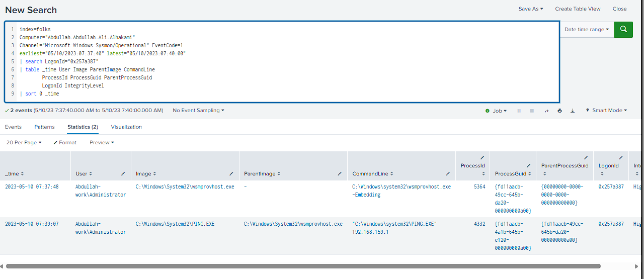Toggle sort on the ParentImage column
Screen dimensions: 644x279
[263, 173]
